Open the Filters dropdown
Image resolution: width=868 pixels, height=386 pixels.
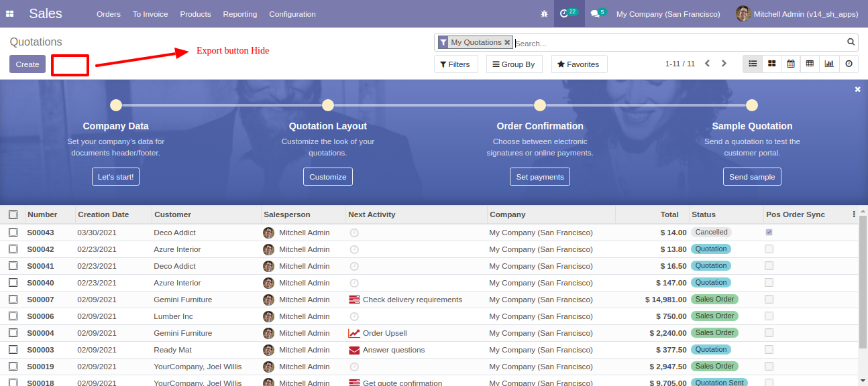click(x=455, y=64)
